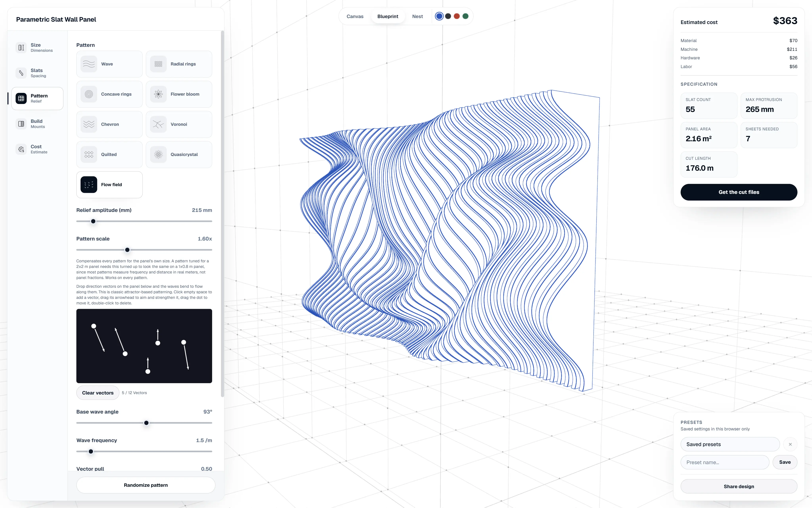The image size is (812, 508).
Task: Click the vector editor black canvas
Action: tap(144, 346)
